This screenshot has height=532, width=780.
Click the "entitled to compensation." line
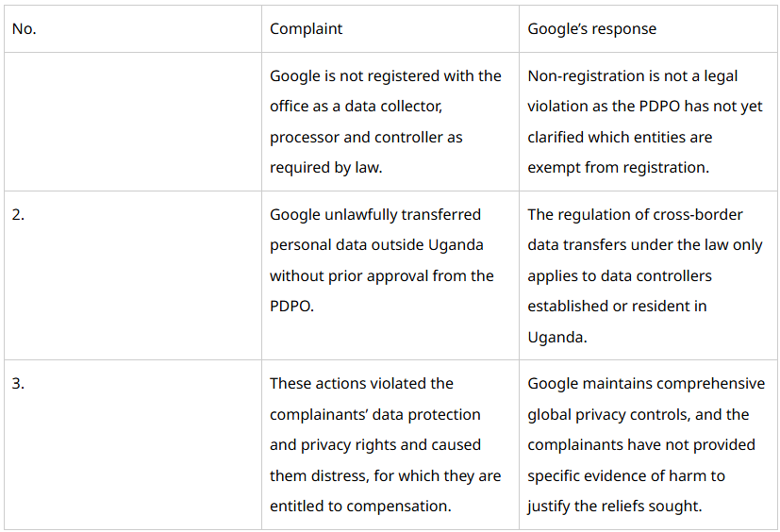tap(360, 506)
